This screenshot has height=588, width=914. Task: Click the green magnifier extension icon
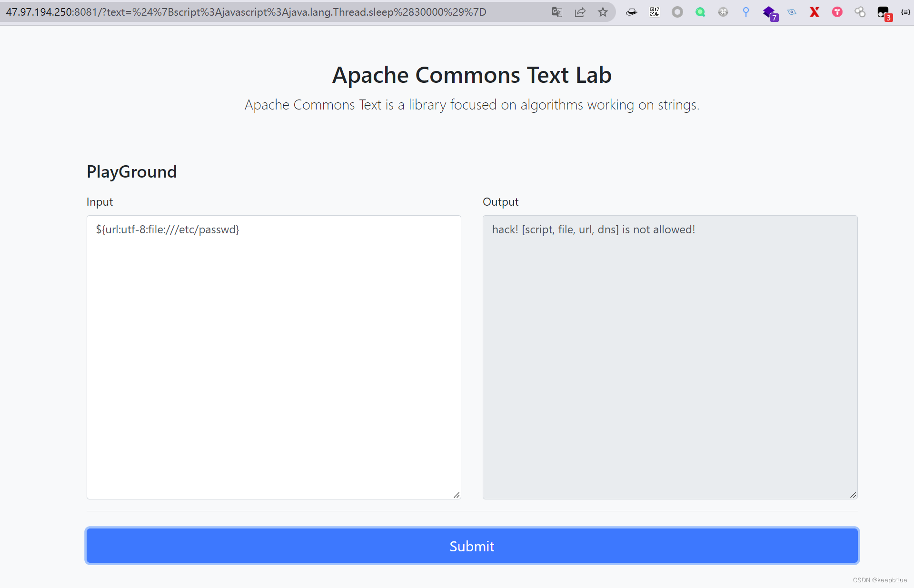700,12
